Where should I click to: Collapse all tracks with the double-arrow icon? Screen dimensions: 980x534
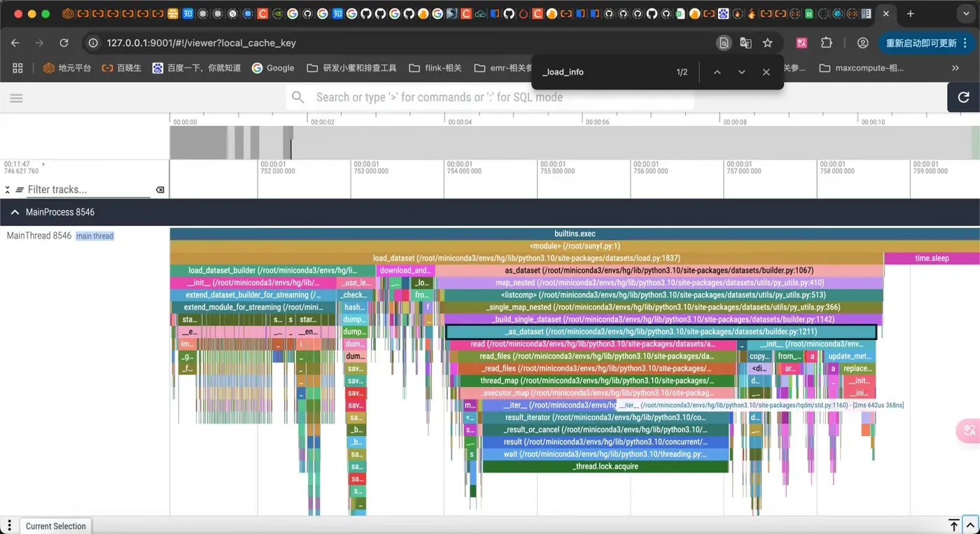tap(8, 190)
